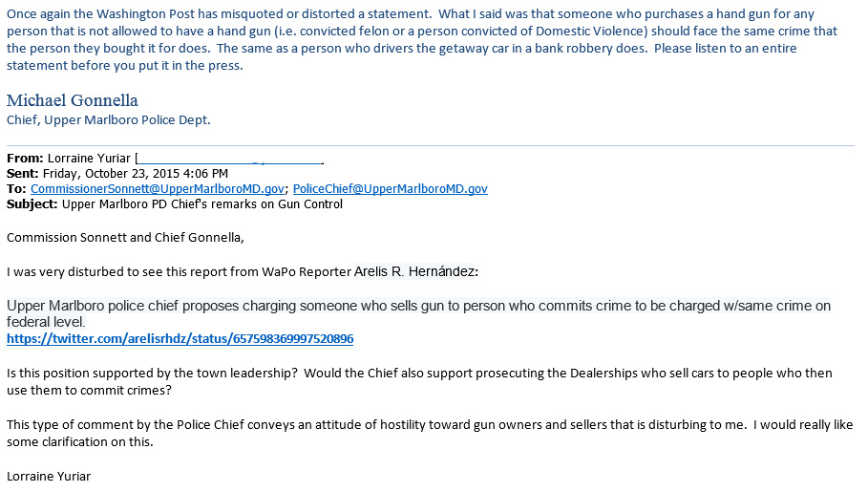The image size is (868, 492).
Task: Click the paragraph beginning "This type of comment"
Action: click(430, 433)
